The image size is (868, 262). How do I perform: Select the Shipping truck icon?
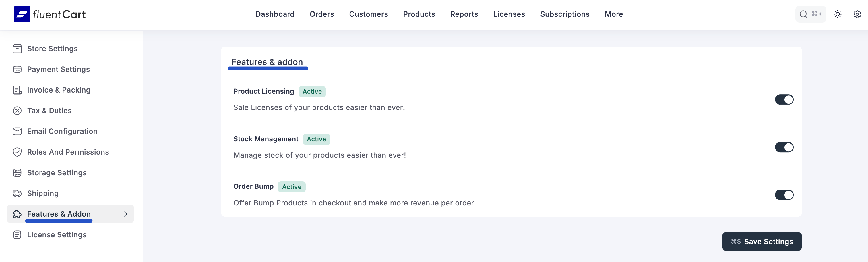click(x=18, y=193)
